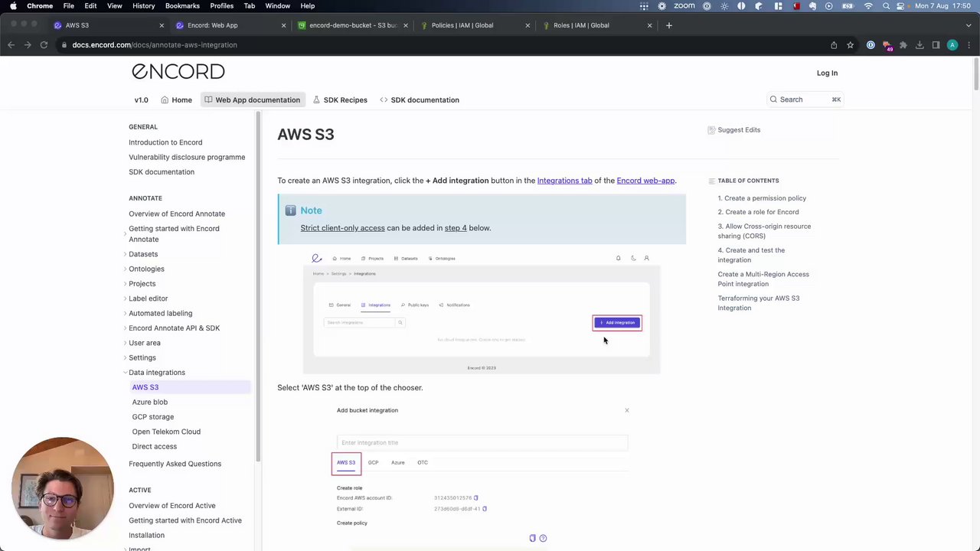Open macOS Spotlight search icon
This screenshot has height=551, width=980.
pos(886,5)
